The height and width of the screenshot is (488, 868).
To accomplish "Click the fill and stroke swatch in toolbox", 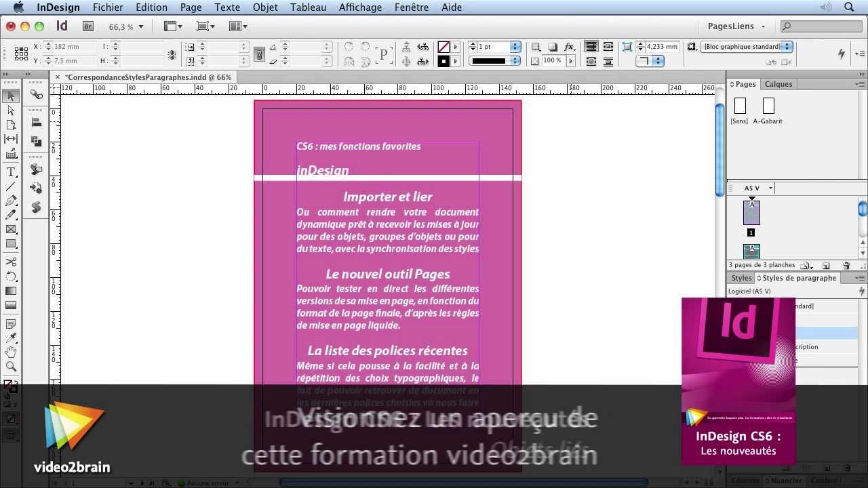I will tap(9, 387).
